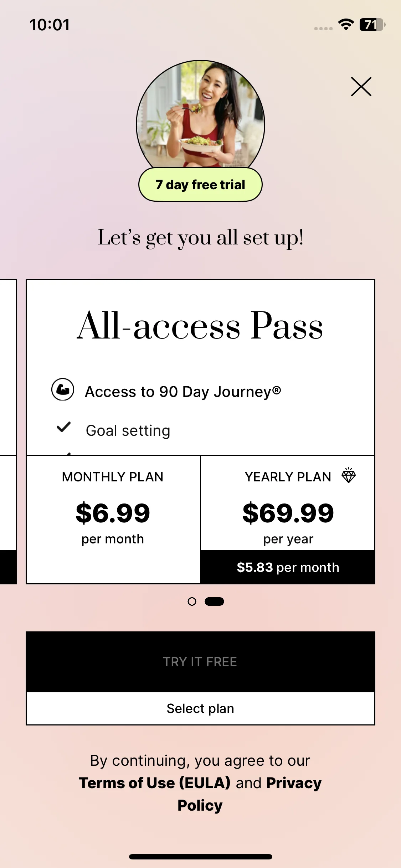Tap the Wi-Fi status icon
Viewport: 401px width, 868px height.
[x=346, y=25]
